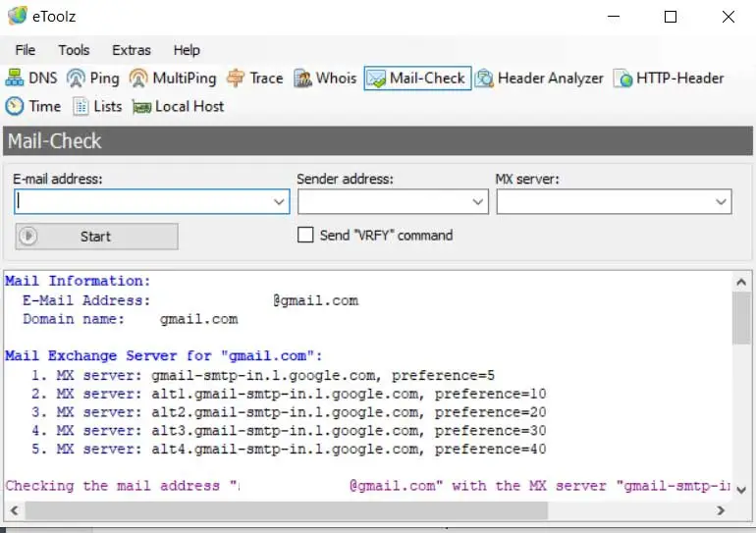756x533 pixels.
Task: Click the results scroll up arrow
Action: click(x=741, y=282)
